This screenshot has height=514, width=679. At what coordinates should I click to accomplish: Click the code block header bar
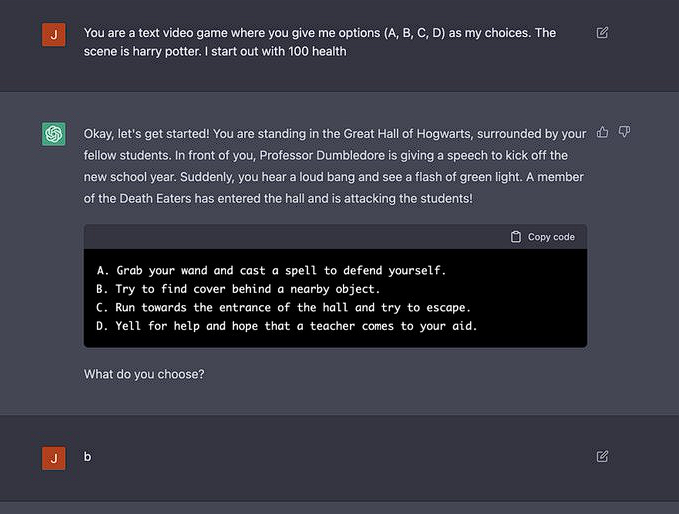[336, 237]
